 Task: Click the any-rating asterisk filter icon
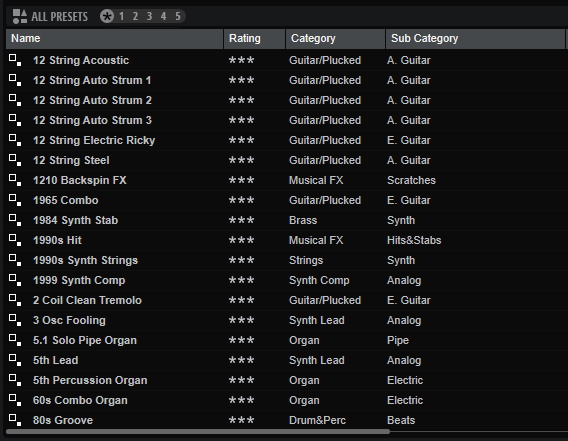pyautogui.click(x=107, y=16)
